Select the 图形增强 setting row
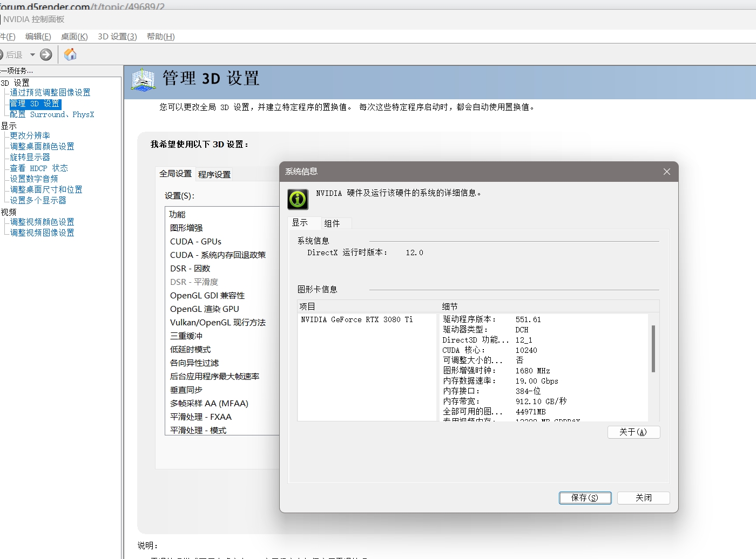The width and height of the screenshot is (756, 559). [222, 228]
